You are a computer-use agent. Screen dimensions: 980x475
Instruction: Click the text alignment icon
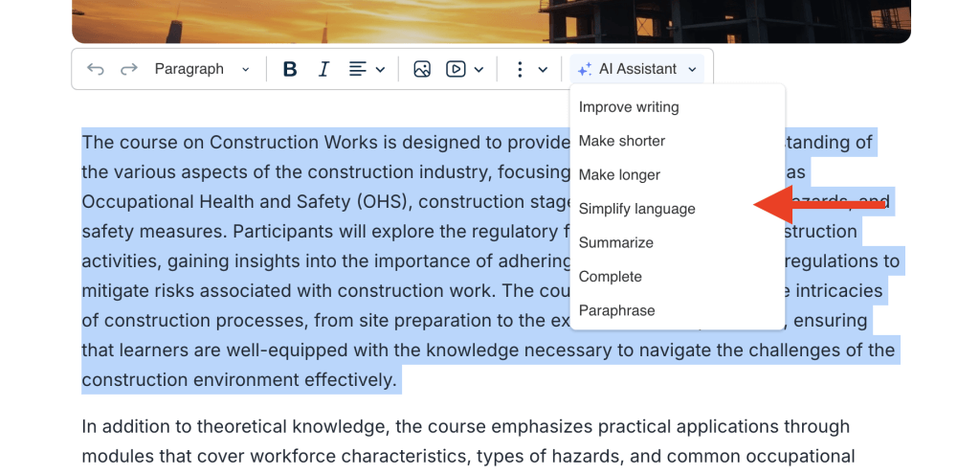tap(357, 69)
